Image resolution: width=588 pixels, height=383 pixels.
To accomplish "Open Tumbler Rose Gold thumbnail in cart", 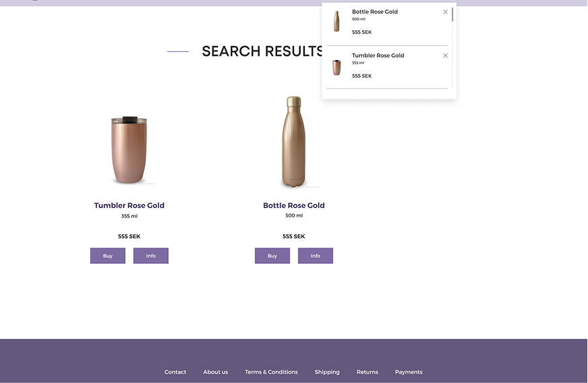I will pos(336,67).
